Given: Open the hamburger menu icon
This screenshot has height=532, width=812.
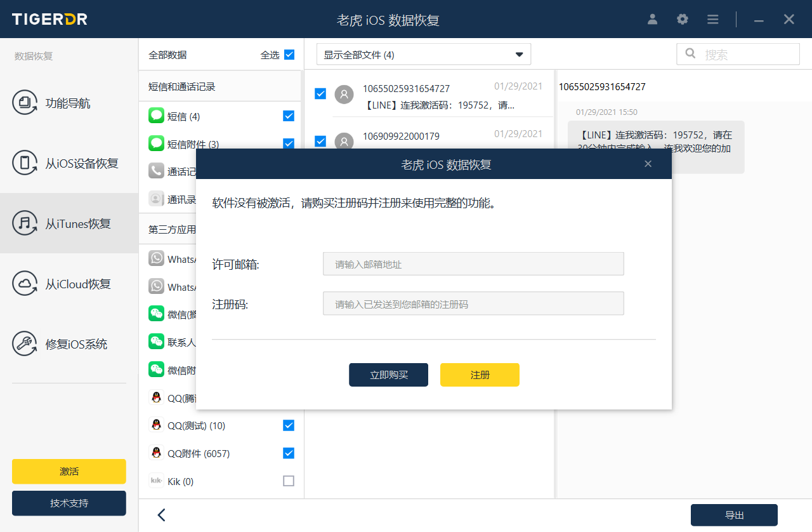Looking at the screenshot, I should click(712, 19).
